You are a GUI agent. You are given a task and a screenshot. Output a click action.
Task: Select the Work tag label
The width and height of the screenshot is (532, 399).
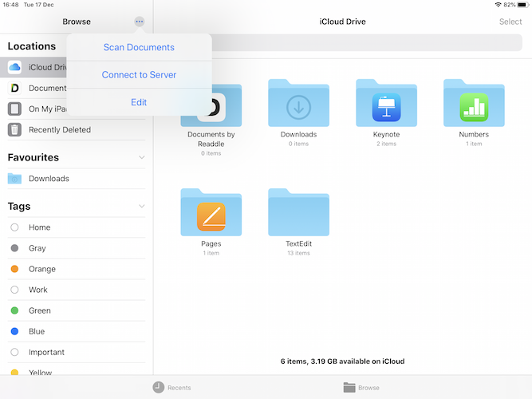[38, 290]
